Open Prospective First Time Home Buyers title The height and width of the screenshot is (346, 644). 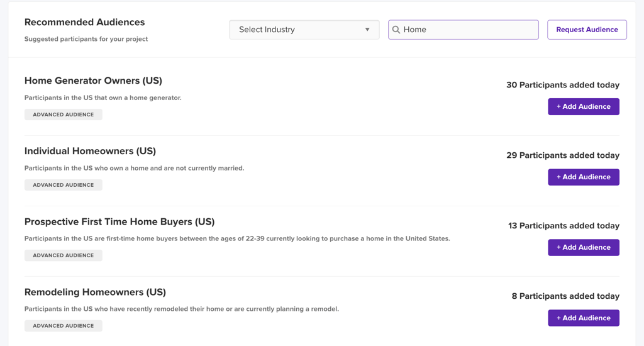coord(119,221)
